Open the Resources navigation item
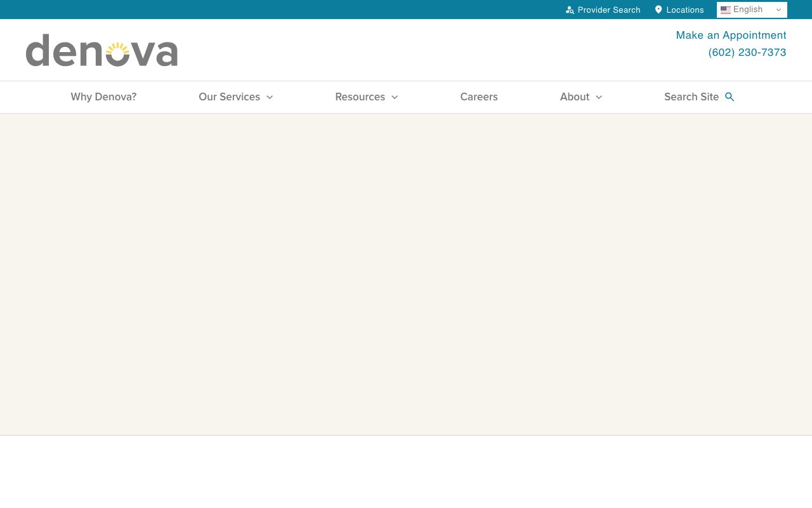The height and width of the screenshot is (508, 812). (360, 97)
